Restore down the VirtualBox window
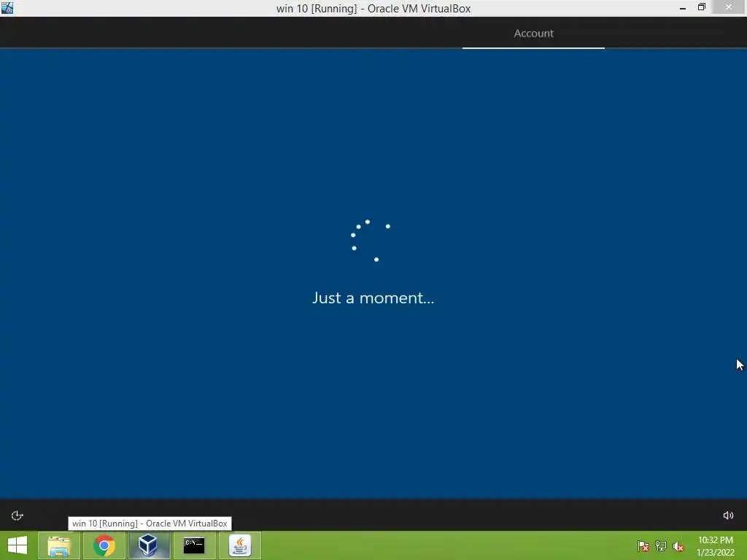 click(701, 7)
